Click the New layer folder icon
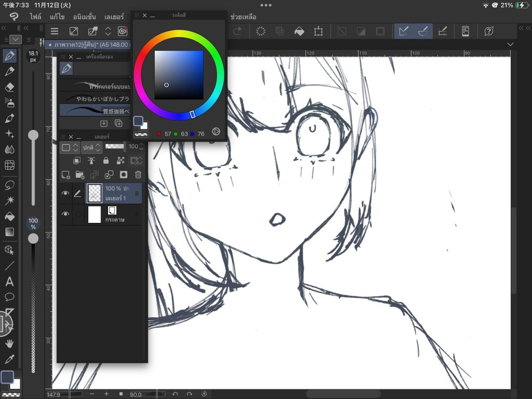 tap(80, 174)
